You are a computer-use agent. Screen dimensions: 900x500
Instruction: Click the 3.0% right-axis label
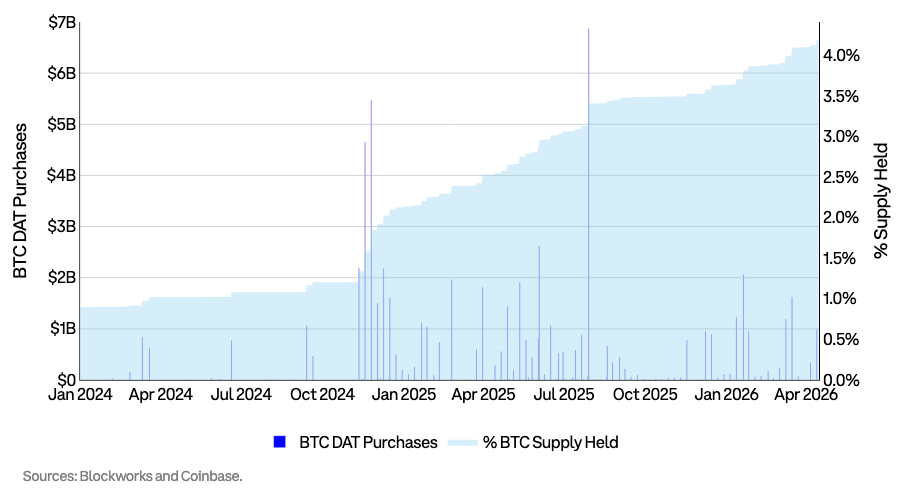coord(841,137)
